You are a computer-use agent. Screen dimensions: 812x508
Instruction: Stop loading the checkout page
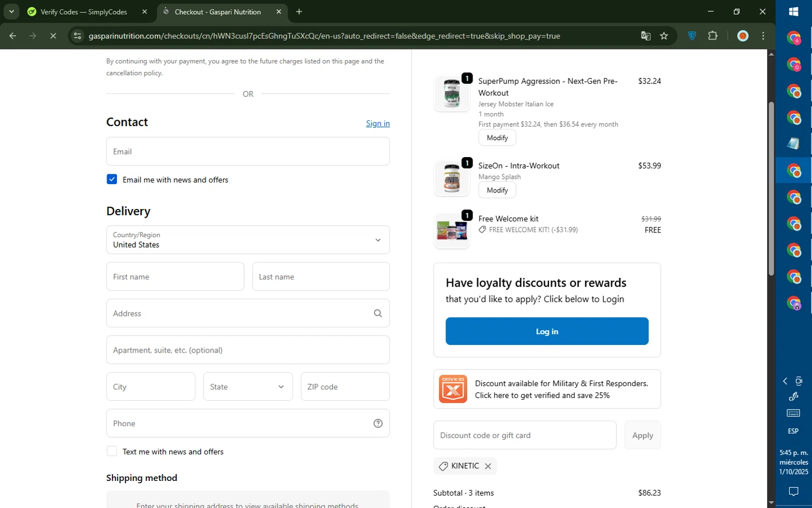[x=53, y=36]
